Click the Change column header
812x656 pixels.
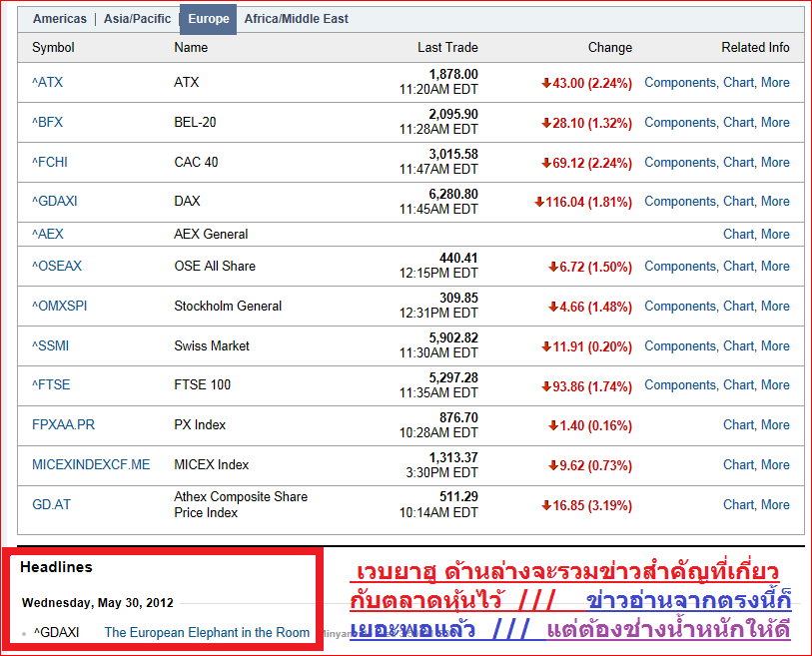610,47
